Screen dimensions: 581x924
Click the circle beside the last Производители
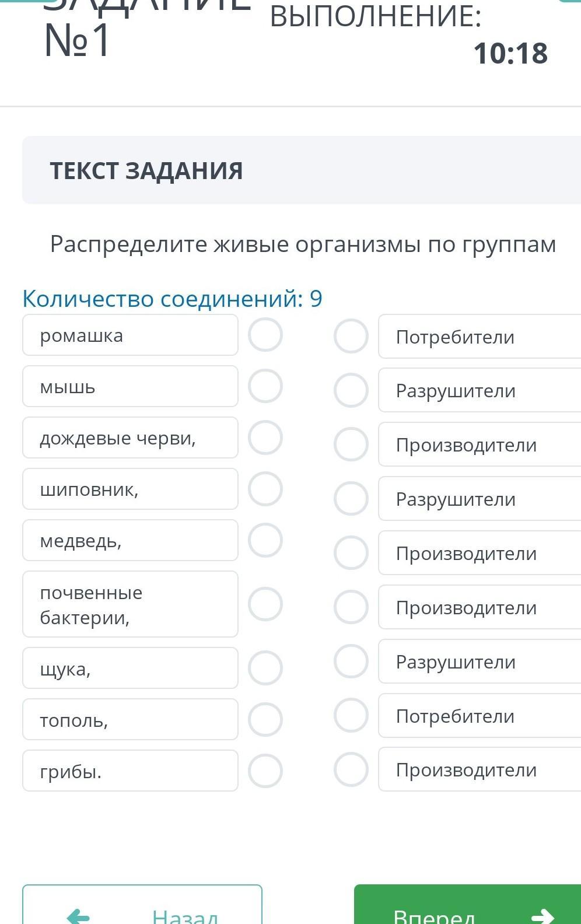point(351,769)
